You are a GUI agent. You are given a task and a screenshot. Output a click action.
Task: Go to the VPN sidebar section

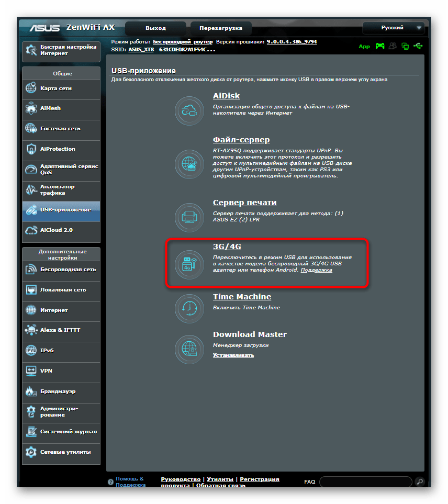tap(61, 371)
